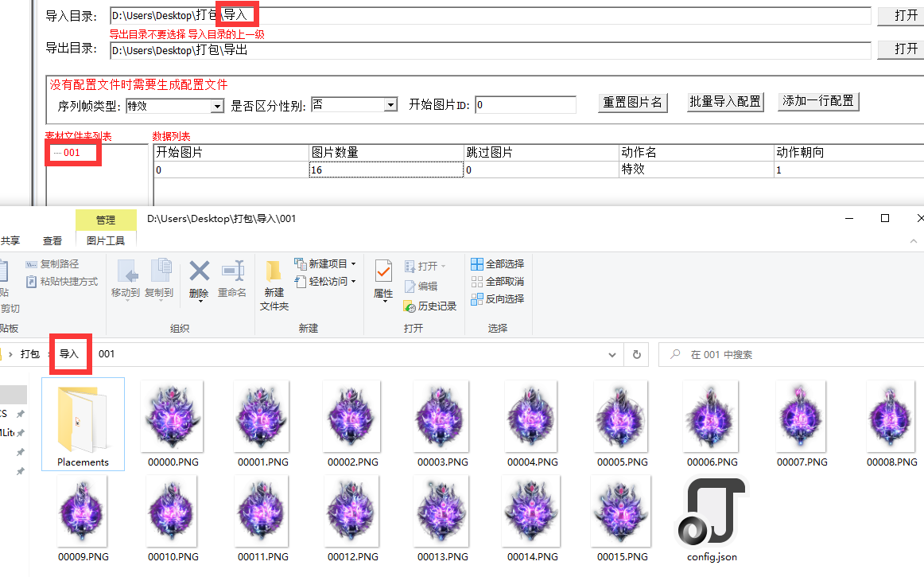Collapse the Explorer ribbon with the chevron
The width and height of the screenshot is (924, 577).
pyautogui.click(x=914, y=240)
